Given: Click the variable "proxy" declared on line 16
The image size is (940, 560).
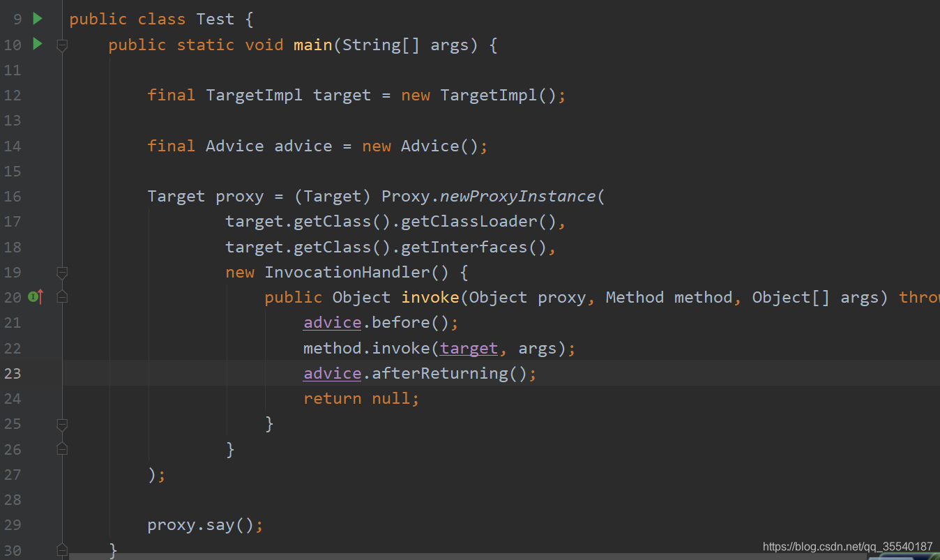Looking at the screenshot, I should click(240, 197).
